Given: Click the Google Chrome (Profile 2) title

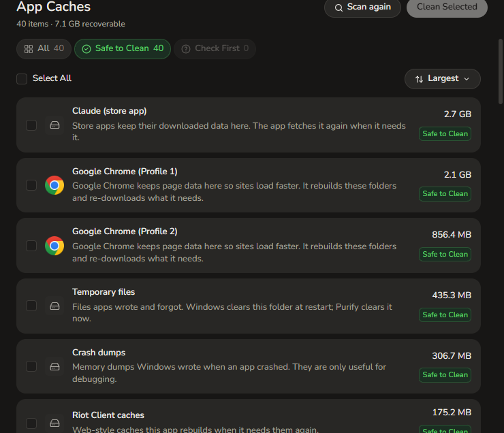Looking at the screenshot, I should pyautogui.click(x=125, y=231).
